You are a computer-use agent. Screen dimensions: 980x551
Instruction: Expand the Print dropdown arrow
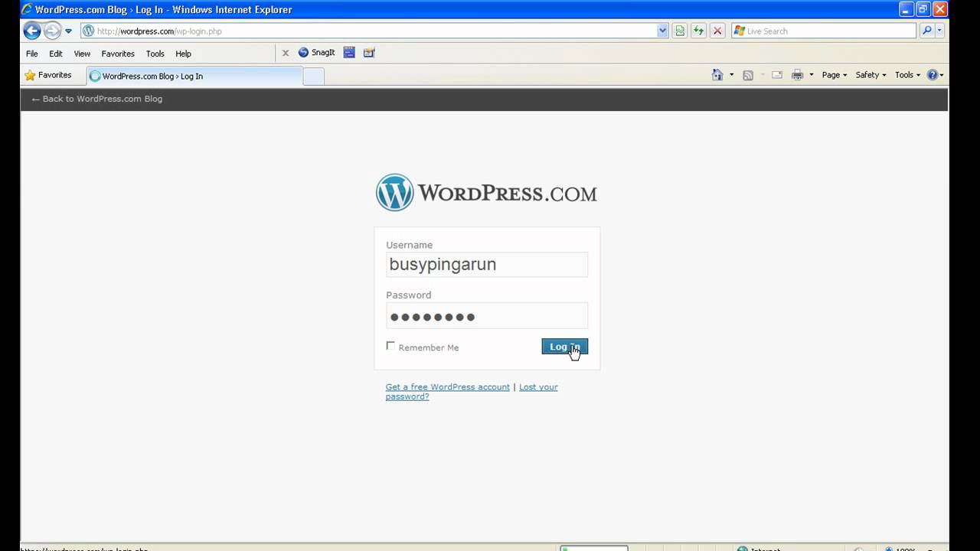pos(812,75)
